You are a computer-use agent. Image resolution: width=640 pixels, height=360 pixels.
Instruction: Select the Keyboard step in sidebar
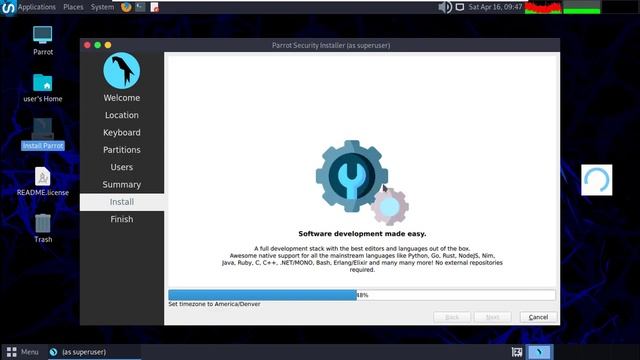point(122,133)
